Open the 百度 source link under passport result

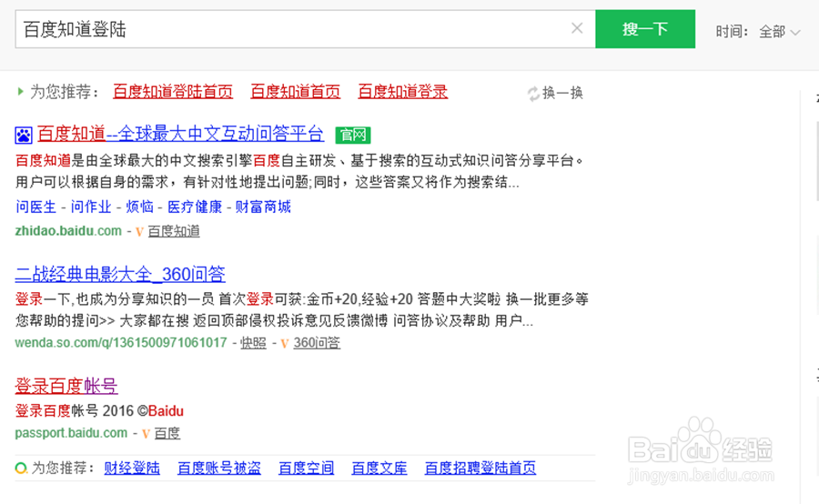167,433
